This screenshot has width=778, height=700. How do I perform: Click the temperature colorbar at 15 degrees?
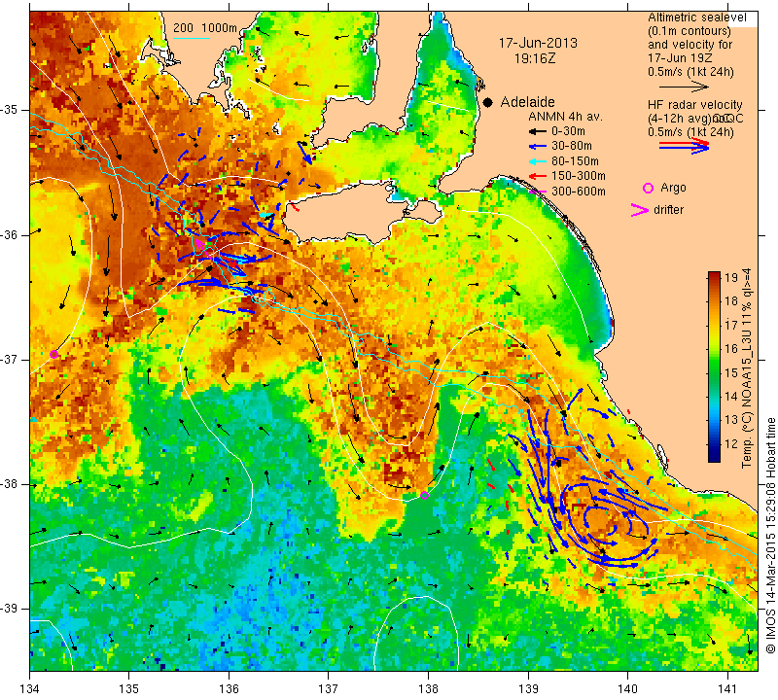click(x=714, y=372)
